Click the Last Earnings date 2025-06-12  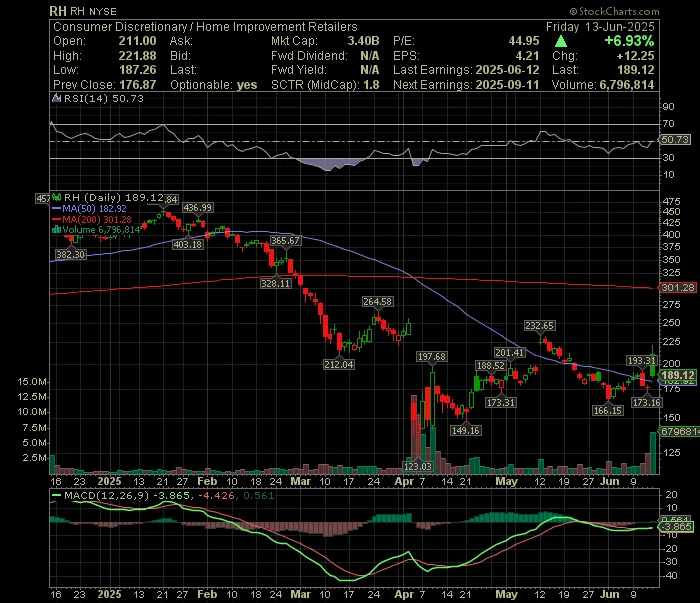pyautogui.click(x=508, y=70)
